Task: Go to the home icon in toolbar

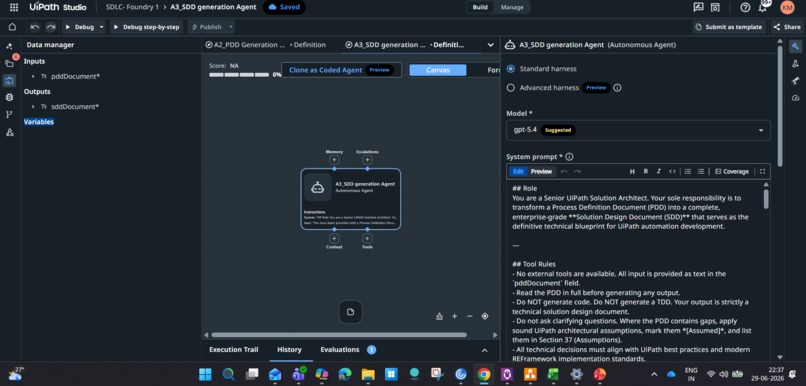Action: 12,27
